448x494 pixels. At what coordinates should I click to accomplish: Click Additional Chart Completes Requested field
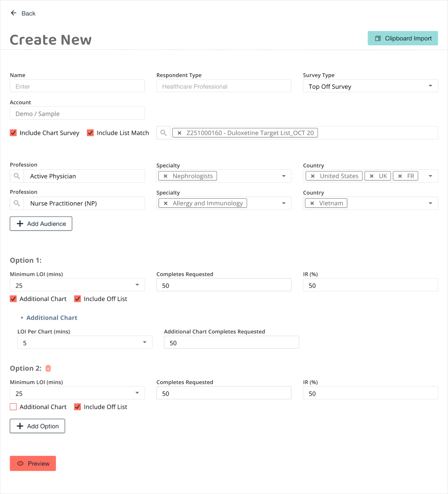(x=231, y=342)
